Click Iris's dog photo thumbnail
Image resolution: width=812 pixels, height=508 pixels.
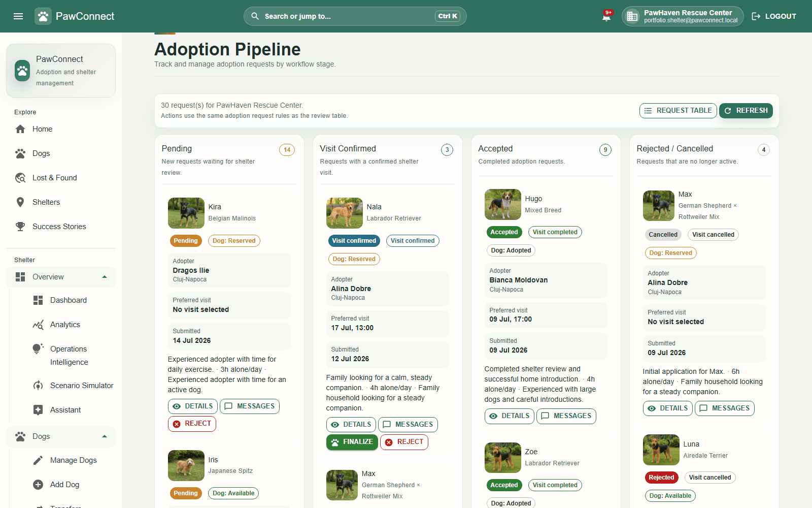pos(186,466)
